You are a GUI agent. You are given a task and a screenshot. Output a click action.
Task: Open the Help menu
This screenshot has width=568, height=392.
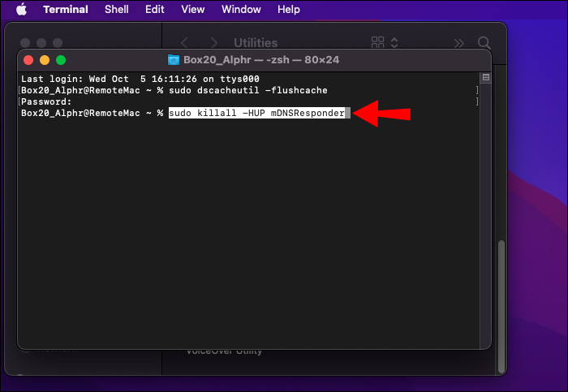coord(288,10)
